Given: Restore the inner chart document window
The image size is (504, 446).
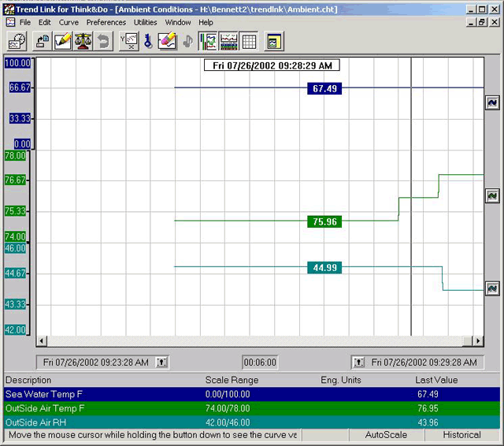Looking at the screenshot, I should [482, 22].
